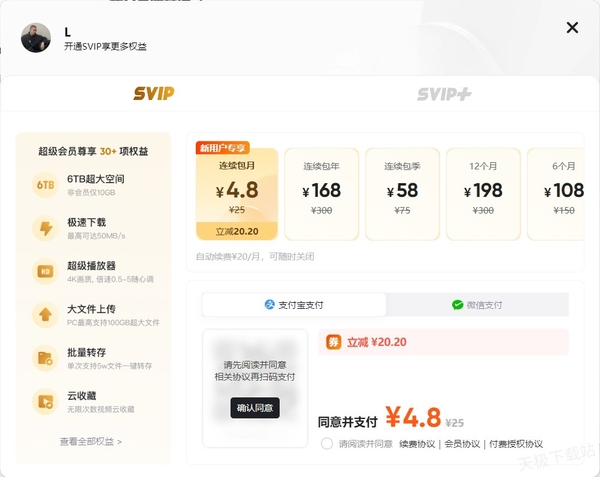Tick the agreement radio button
600x477 pixels.
tap(327, 444)
